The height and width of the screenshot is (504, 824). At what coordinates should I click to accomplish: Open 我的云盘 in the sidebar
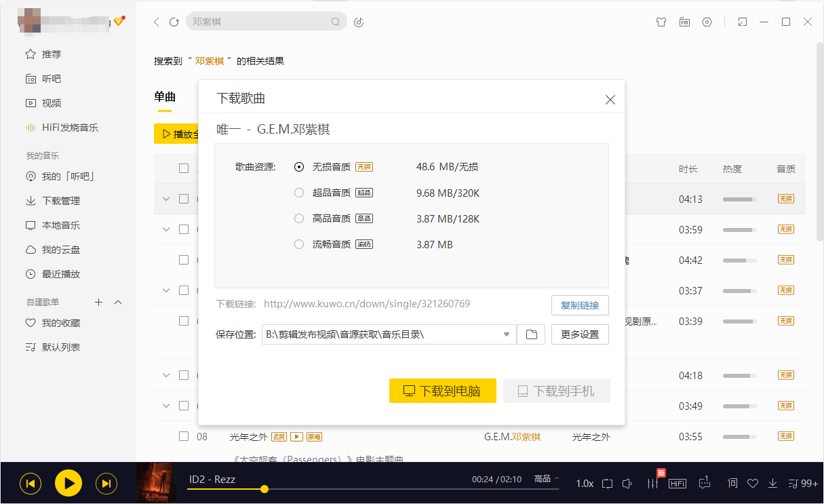click(52, 250)
